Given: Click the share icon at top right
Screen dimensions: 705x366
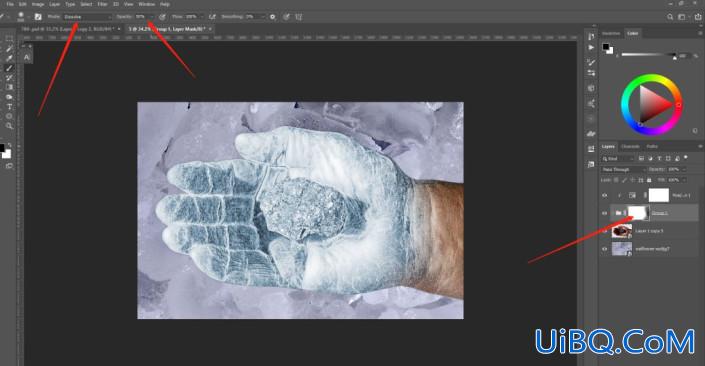Looking at the screenshot, I should (698, 17).
